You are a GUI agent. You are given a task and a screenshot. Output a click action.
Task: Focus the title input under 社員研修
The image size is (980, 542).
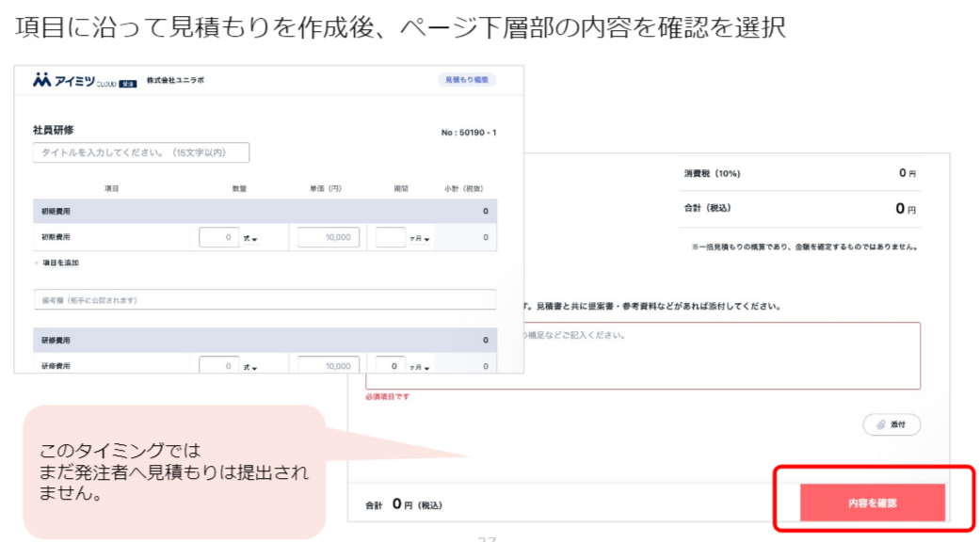[141, 152]
